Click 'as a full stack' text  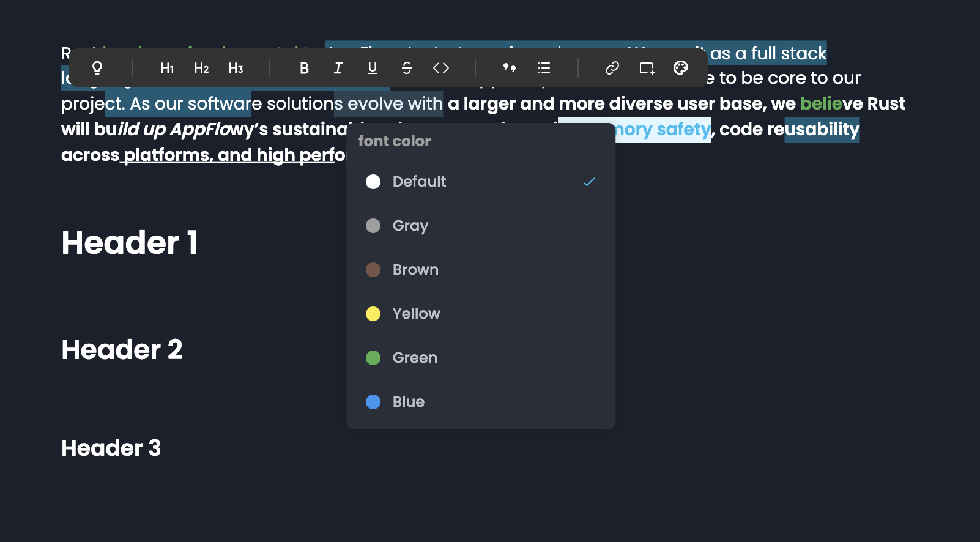pyautogui.click(x=768, y=53)
